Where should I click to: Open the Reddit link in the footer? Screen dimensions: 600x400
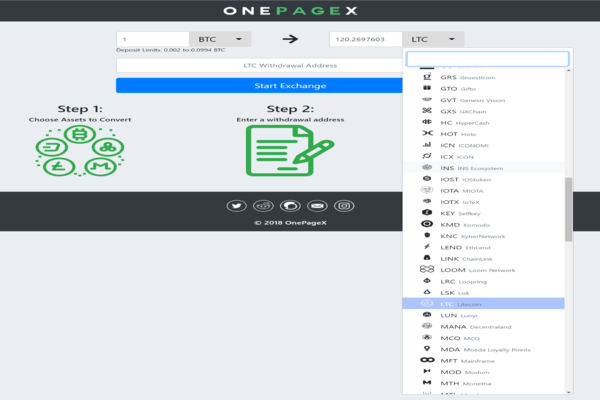pos(263,206)
